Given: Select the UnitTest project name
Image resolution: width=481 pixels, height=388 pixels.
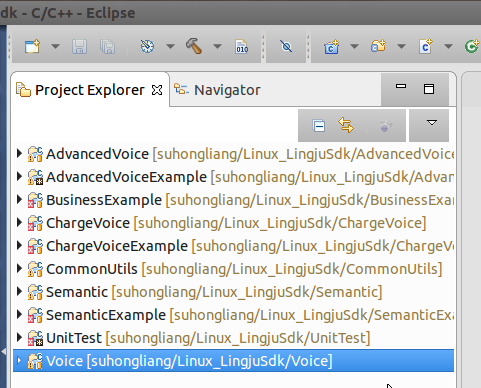Looking at the screenshot, I should click(74, 338).
